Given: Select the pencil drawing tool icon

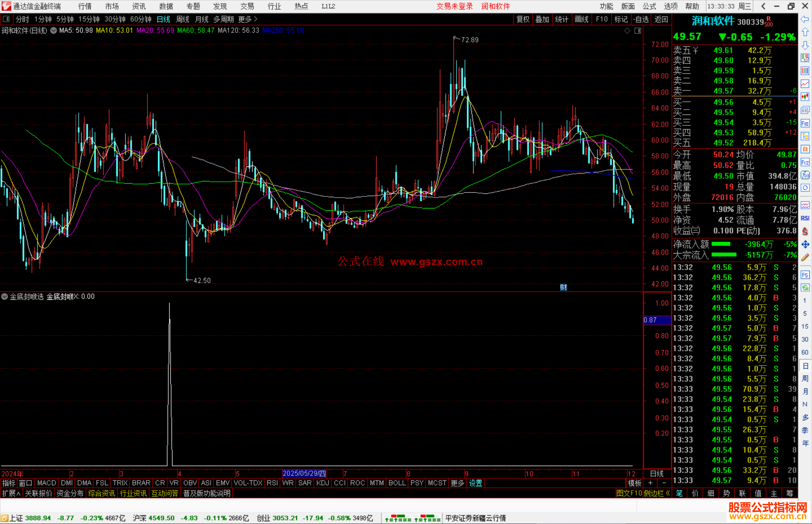Looking at the screenshot, I should 805,257.
